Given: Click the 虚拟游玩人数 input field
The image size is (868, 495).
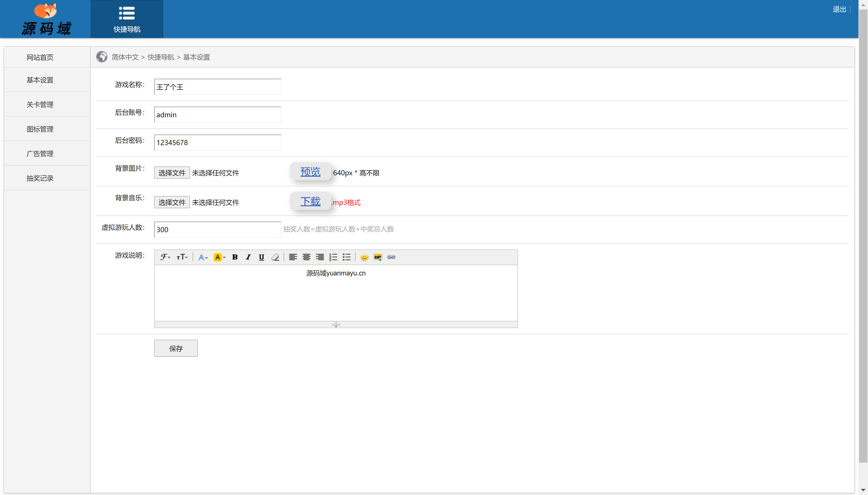Looking at the screenshot, I should tap(218, 229).
